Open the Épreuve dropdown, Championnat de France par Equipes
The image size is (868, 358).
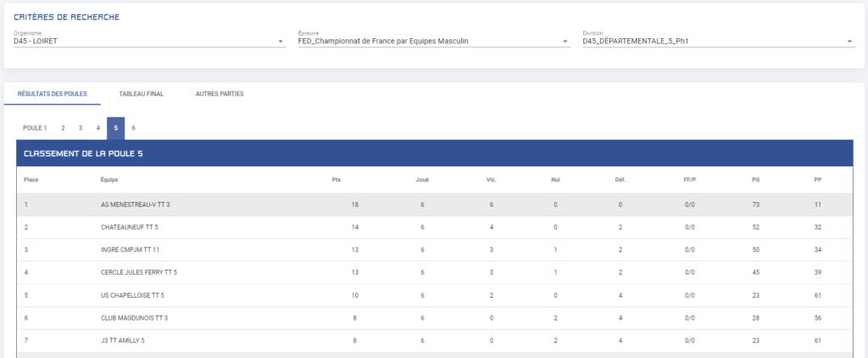[x=434, y=41]
